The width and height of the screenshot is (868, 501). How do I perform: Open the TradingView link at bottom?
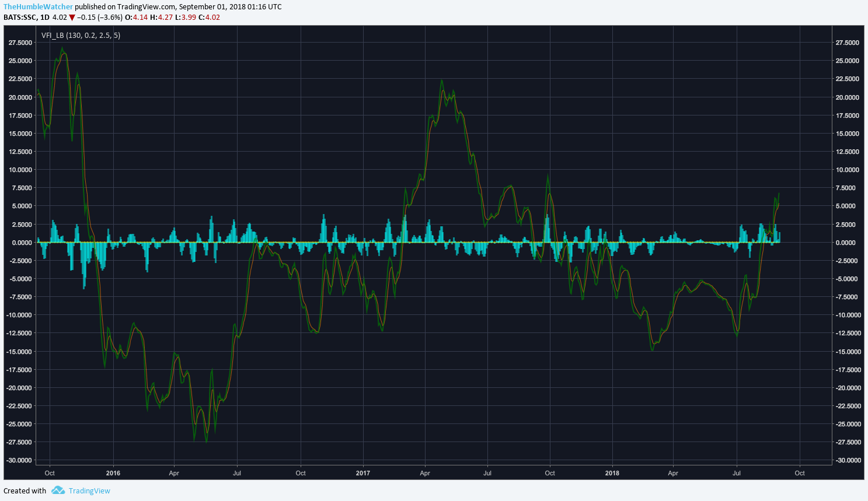[89, 491]
